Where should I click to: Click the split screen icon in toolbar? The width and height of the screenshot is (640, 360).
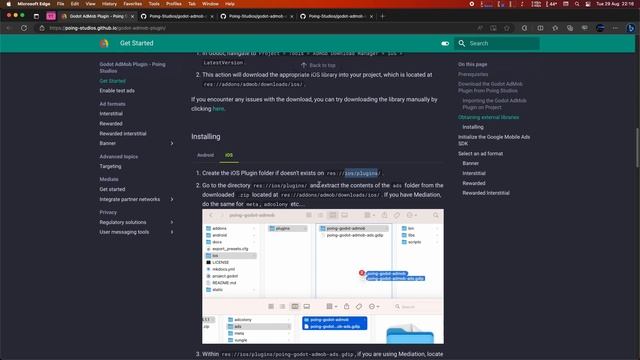point(540,28)
